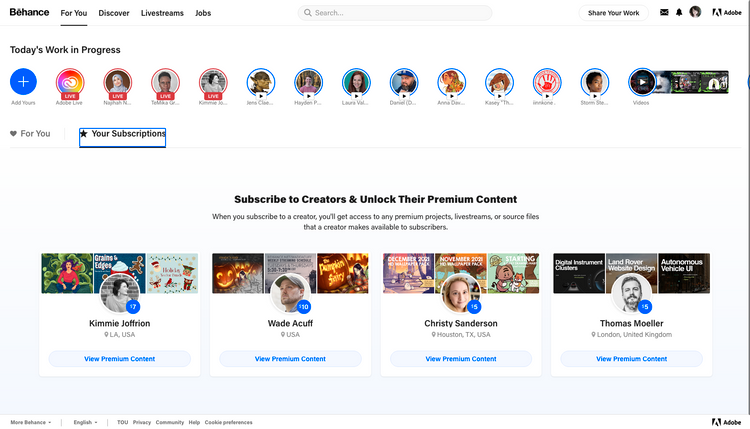Viewport: 750px width, 429px height.
Task: Open Daniel's story
Action: (x=404, y=82)
